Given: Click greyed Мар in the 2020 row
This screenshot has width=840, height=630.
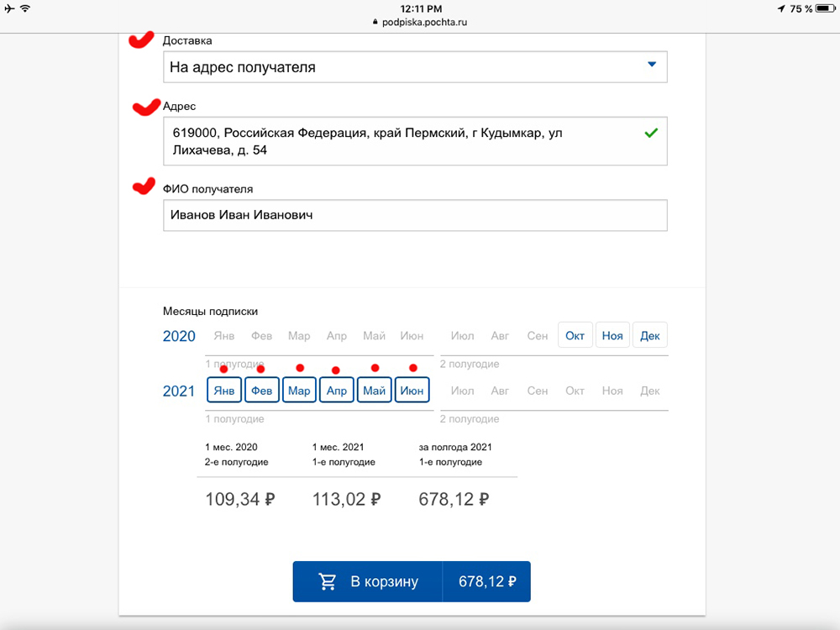Looking at the screenshot, I should coord(299,336).
